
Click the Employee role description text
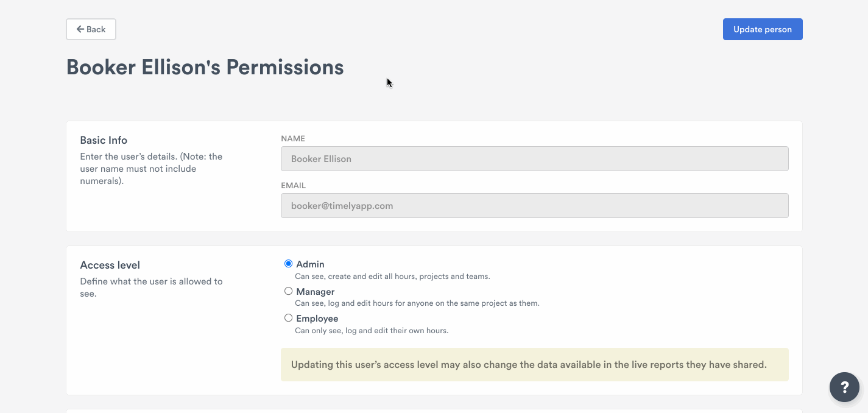point(372,330)
